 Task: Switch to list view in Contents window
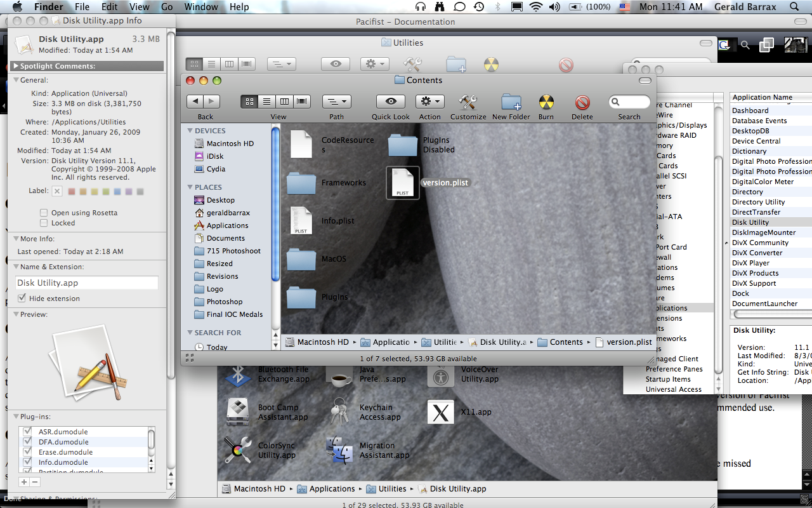pos(267,102)
